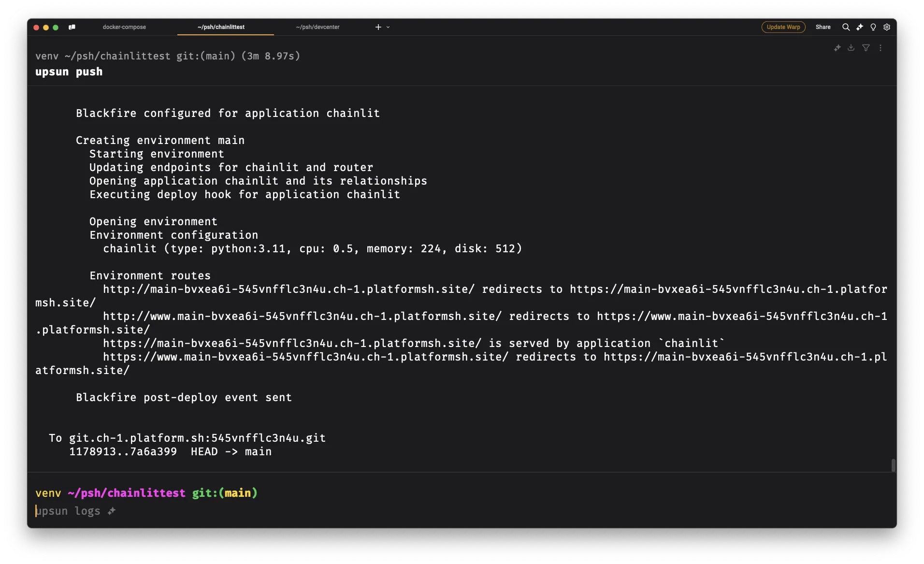
Task: Click the 'venv' label in bottom prompt
Action: pyautogui.click(x=48, y=493)
